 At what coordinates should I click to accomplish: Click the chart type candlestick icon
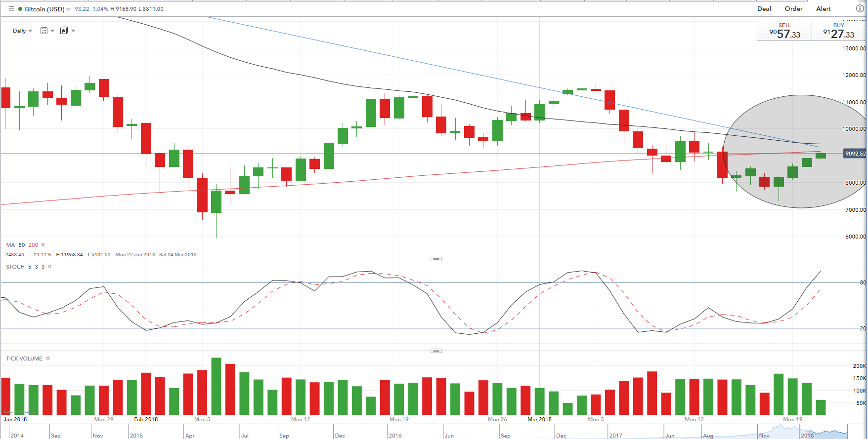click(64, 31)
